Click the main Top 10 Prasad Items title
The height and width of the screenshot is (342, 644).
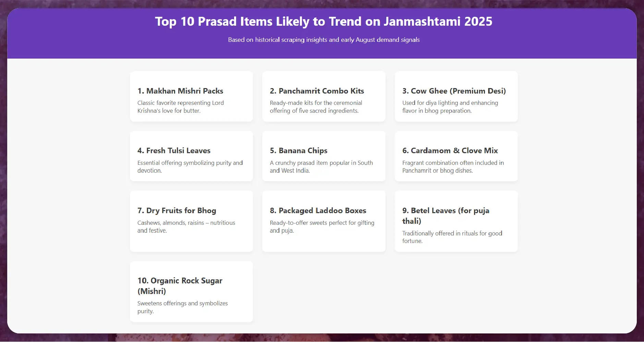coord(324,21)
